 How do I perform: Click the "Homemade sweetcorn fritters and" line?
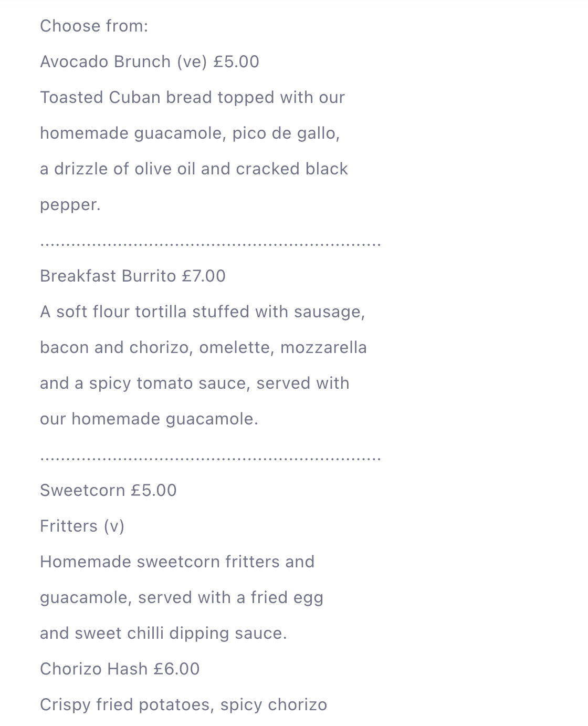(177, 562)
